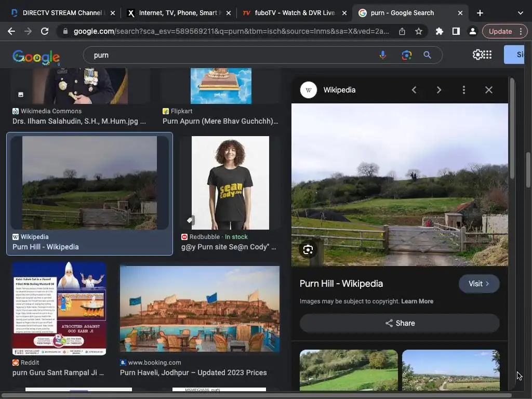Open the Learn More copyright link

click(x=417, y=301)
